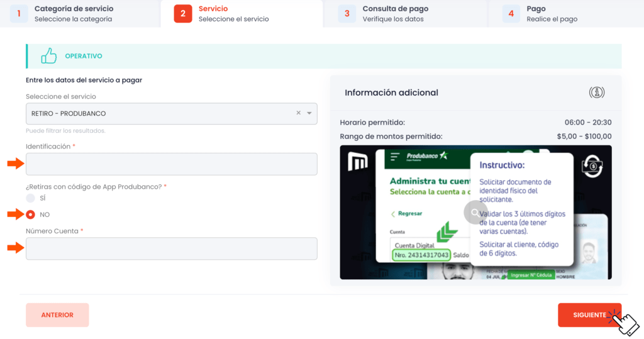Viewport: 644px width, 339px height.
Task: Click the RETIRO - PRODUBANCO service combo box
Action: coord(171,113)
